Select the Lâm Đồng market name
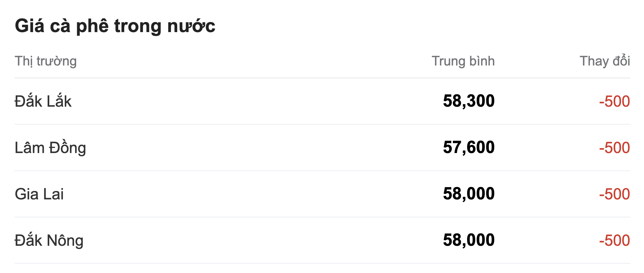Screen dimensions: 644x273 51,148
